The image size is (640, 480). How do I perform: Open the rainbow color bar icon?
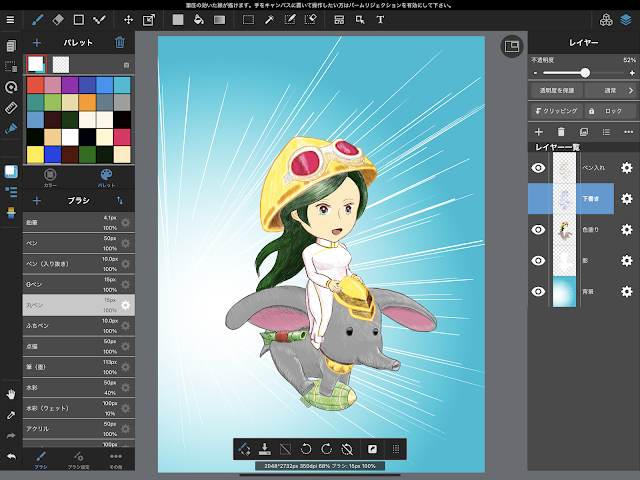11,213
